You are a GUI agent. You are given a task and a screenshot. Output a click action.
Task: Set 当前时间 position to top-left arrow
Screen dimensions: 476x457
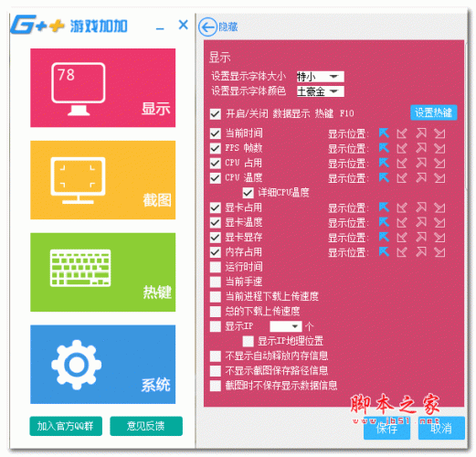click(x=384, y=133)
